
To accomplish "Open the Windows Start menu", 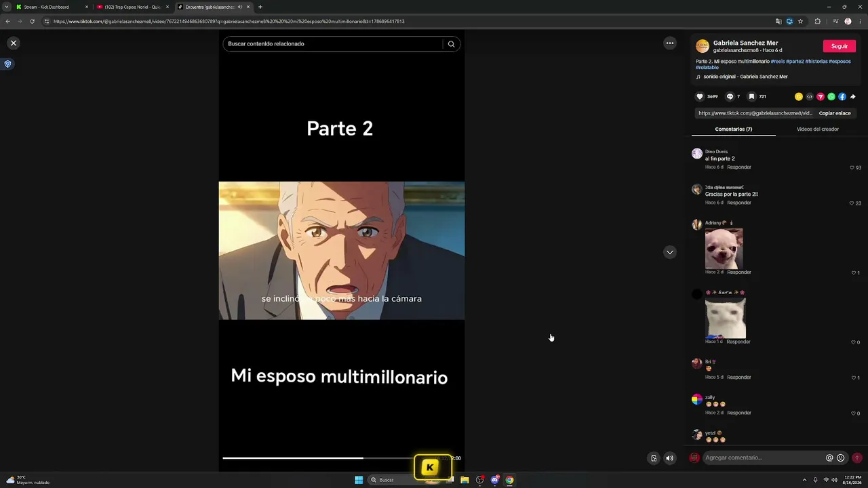I will [x=359, y=480].
